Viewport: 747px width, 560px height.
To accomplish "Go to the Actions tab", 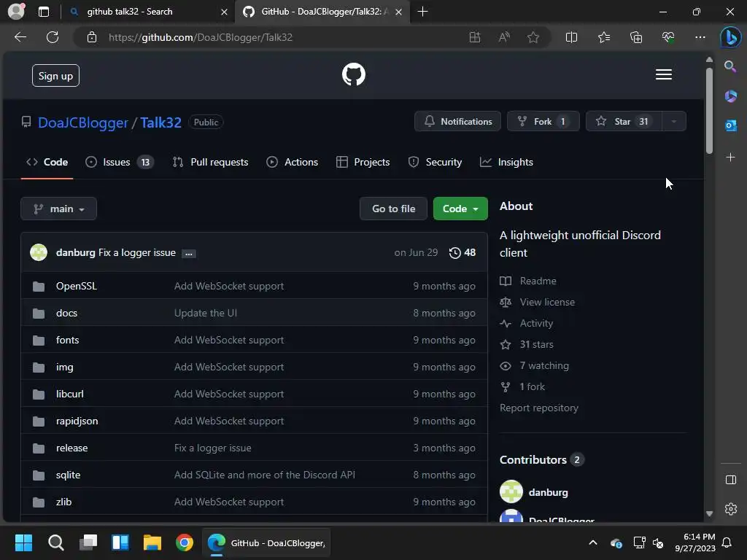I will (292, 163).
